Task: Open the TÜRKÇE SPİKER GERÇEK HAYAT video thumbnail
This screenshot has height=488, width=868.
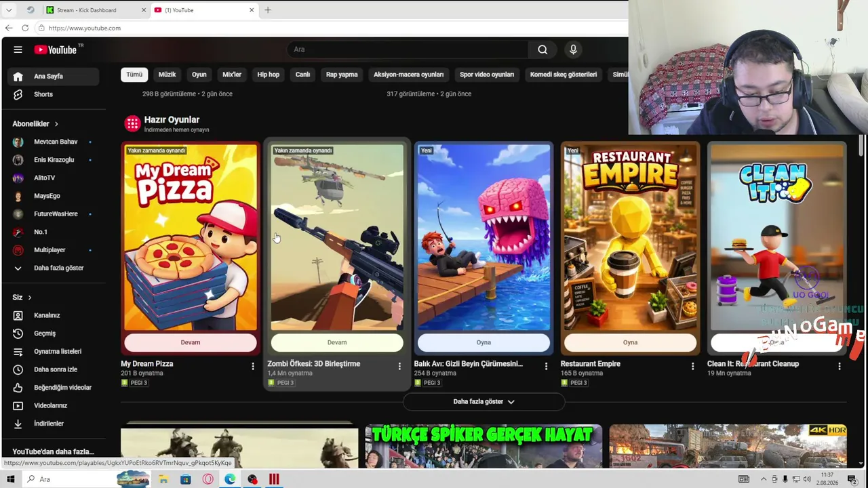Action: click(484, 446)
